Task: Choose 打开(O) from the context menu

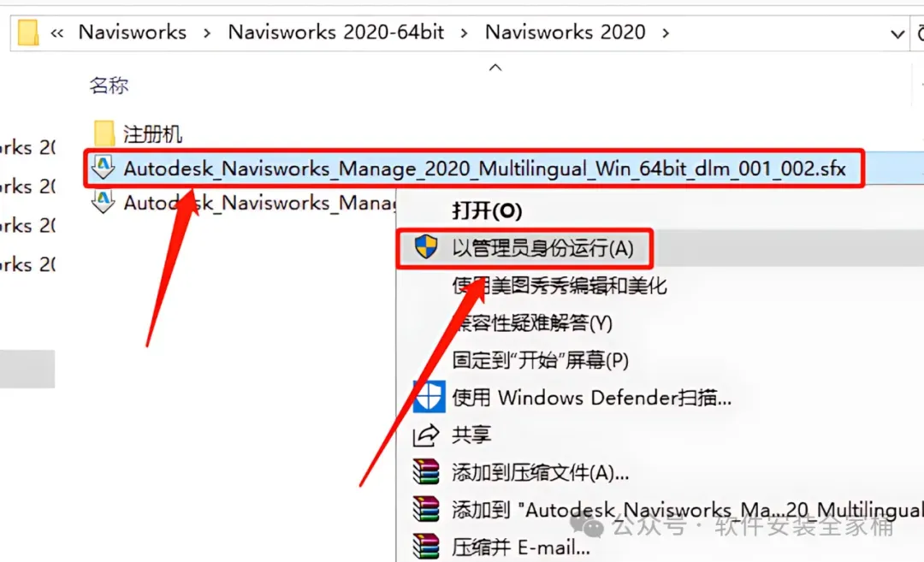Action: pos(487,211)
